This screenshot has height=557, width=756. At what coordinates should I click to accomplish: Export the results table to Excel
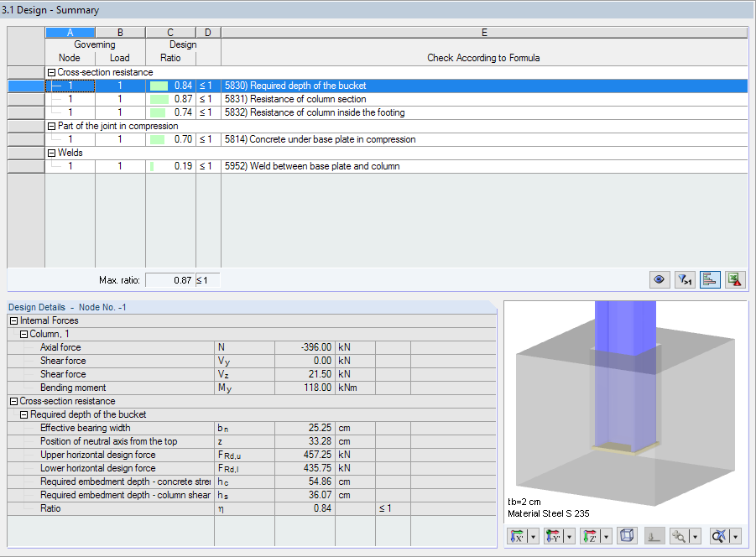pyautogui.click(x=733, y=279)
